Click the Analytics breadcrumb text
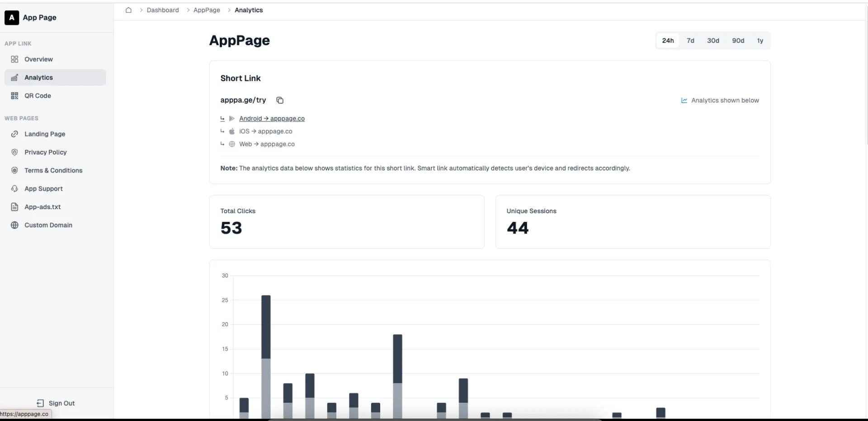This screenshot has width=868, height=421. point(249,10)
